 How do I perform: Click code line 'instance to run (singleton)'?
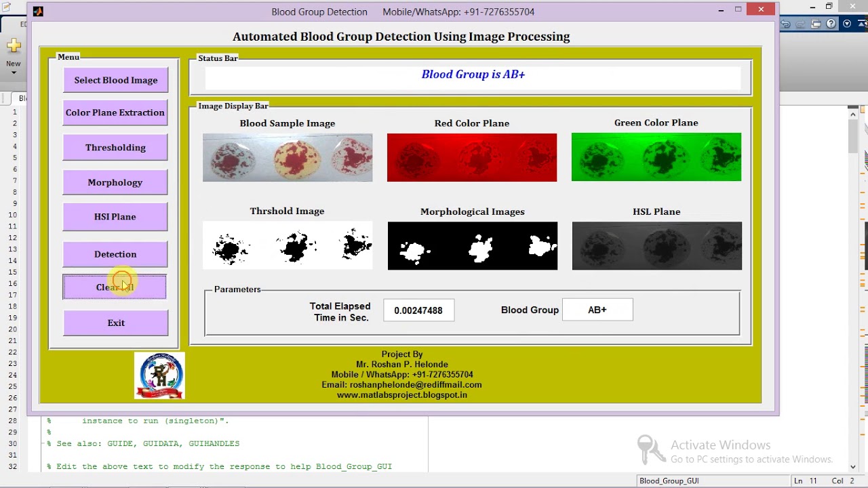[155, 420]
